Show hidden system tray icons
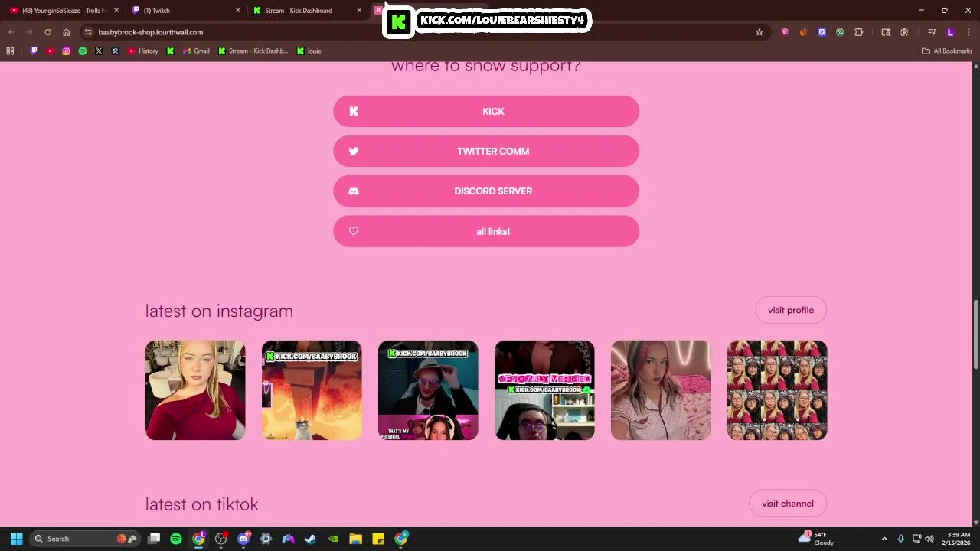 coord(884,539)
